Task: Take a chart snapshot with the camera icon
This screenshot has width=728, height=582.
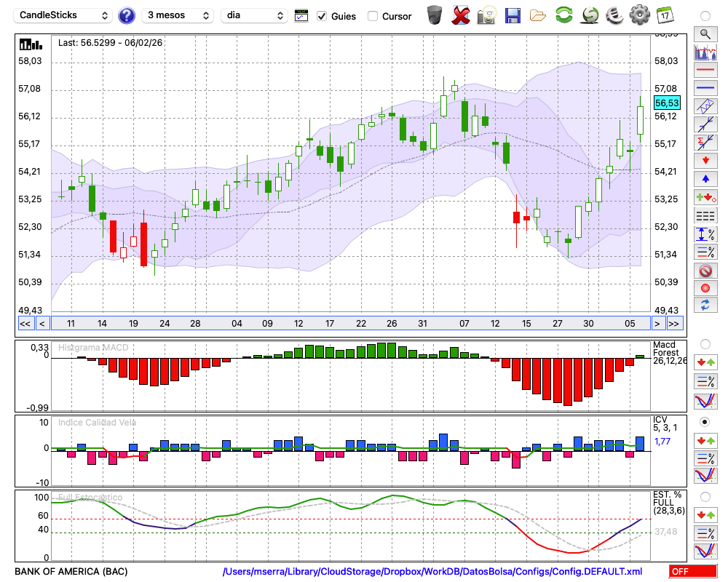Action: pos(486,15)
